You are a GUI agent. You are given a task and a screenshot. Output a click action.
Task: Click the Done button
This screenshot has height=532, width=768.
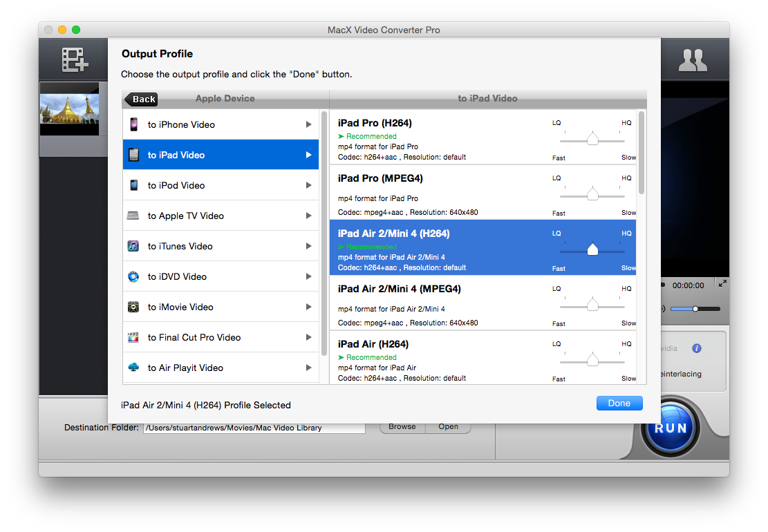[x=619, y=403]
